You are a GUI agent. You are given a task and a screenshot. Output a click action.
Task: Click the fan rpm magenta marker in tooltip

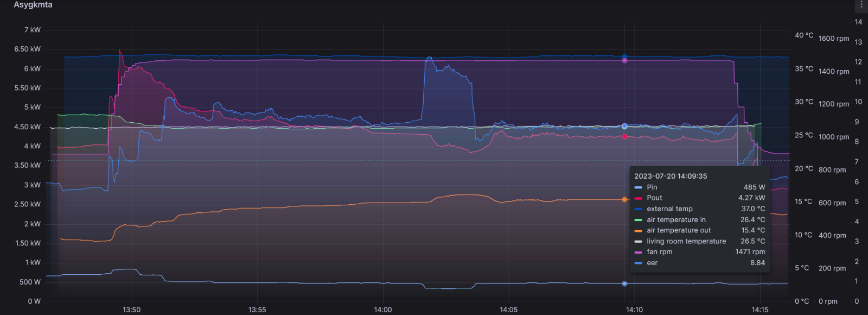638,252
